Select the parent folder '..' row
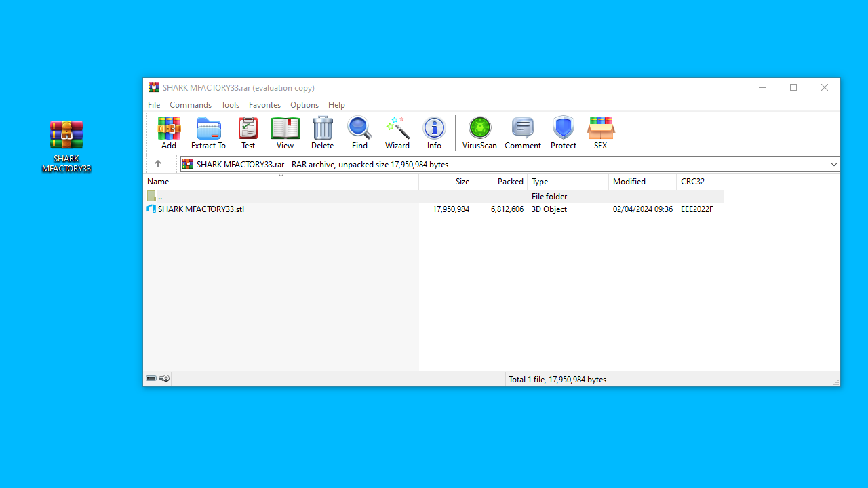Screen dimensions: 868x488 435,196
